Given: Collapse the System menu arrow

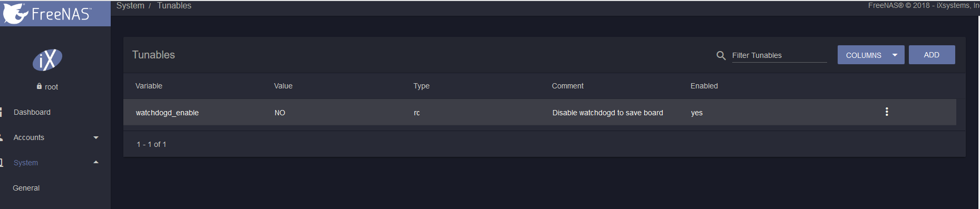Looking at the screenshot, I should click(96, 162).
